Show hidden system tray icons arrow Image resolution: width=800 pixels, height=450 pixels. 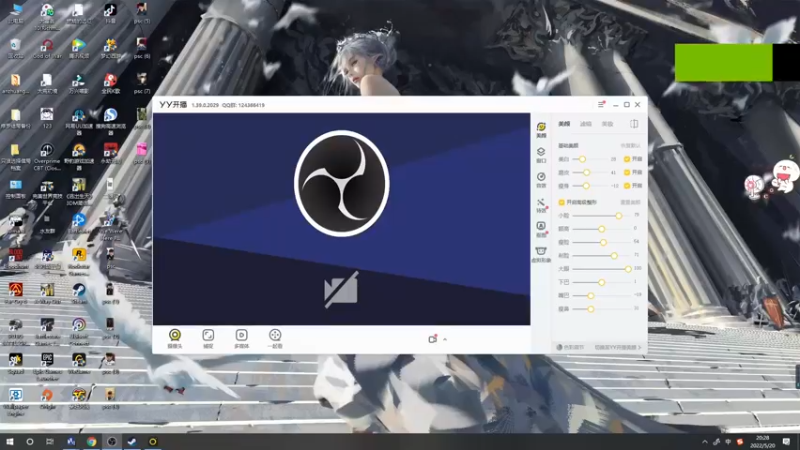pos(705,442)
